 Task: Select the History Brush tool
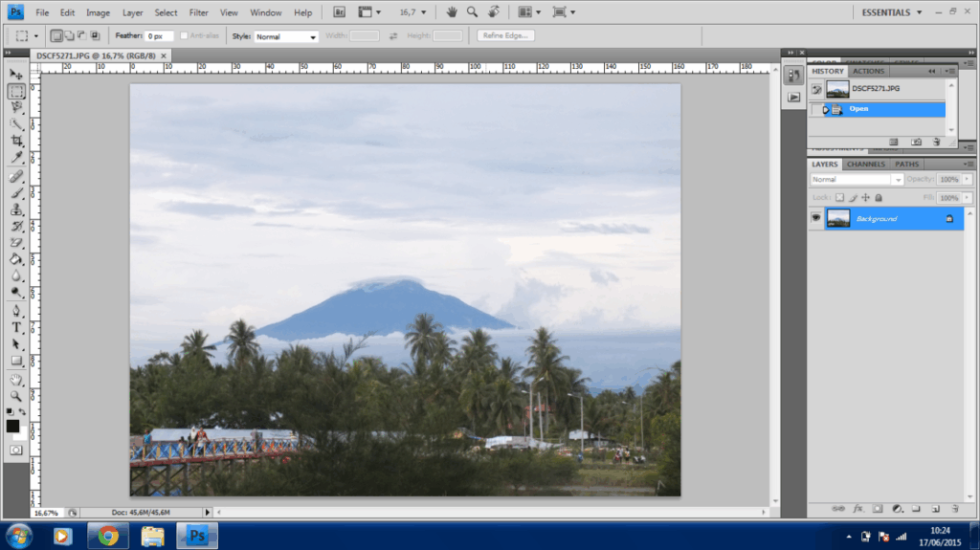16,227
